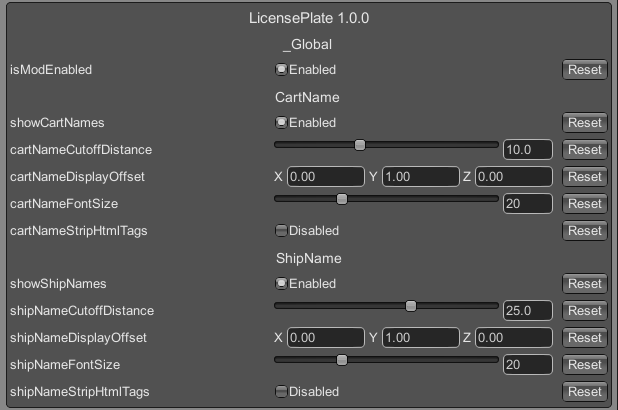Focus the shipNameDisplayOffset Z field
618x410 pixels.
click(514, 337)
